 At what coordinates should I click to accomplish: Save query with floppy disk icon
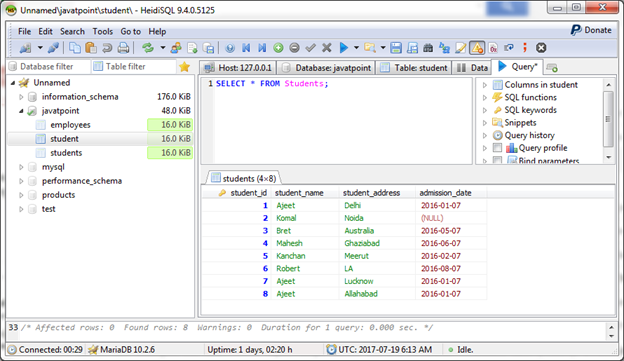396,48
